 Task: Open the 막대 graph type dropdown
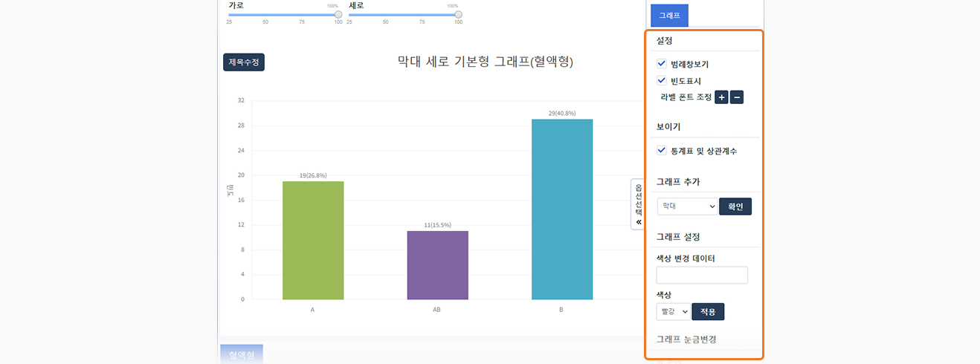687,206
